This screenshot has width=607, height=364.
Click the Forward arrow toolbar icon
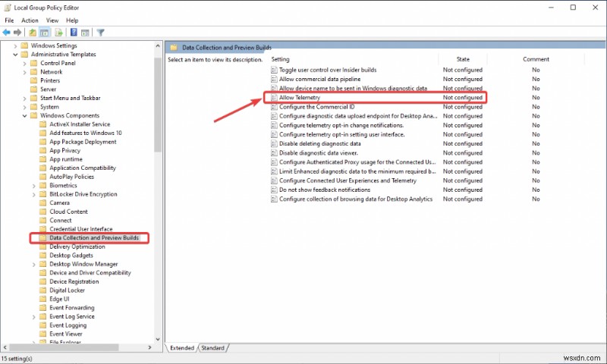pyautogui.click(x=17, y=33)
